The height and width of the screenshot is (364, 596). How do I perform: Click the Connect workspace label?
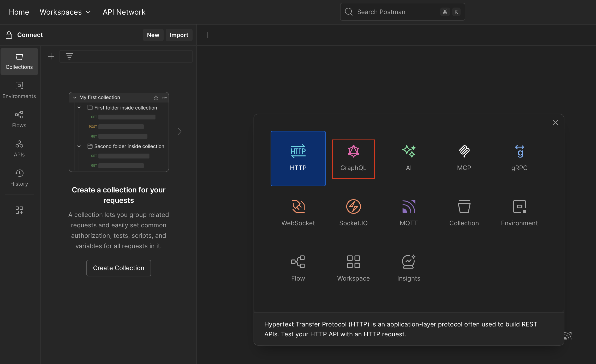click(30, 35)
